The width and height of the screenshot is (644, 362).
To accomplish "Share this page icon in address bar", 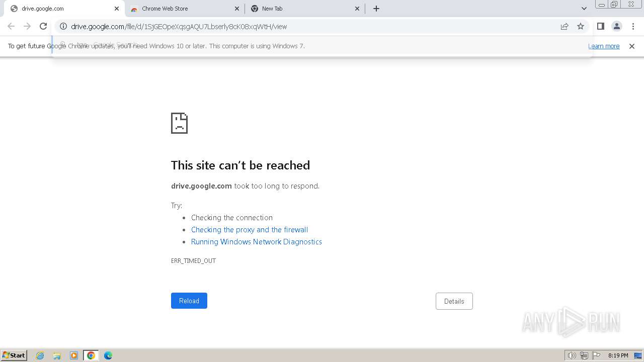I will 565,26.
